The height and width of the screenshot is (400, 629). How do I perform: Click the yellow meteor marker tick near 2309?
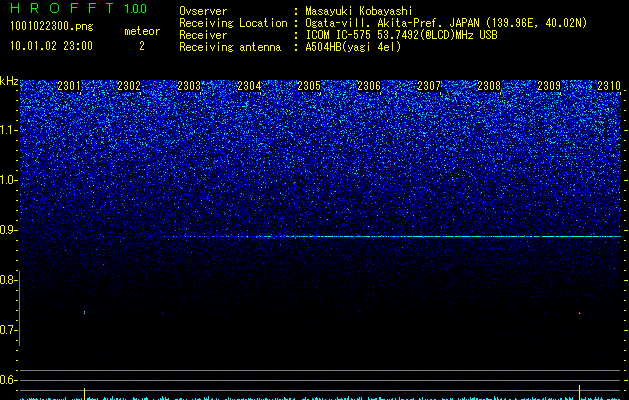point(579,392)
